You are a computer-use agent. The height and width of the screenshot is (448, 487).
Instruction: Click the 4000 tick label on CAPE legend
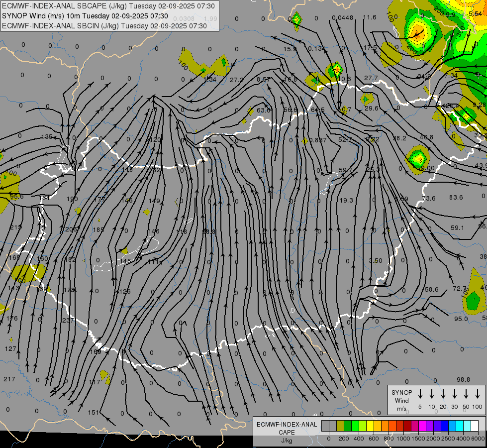463,439
